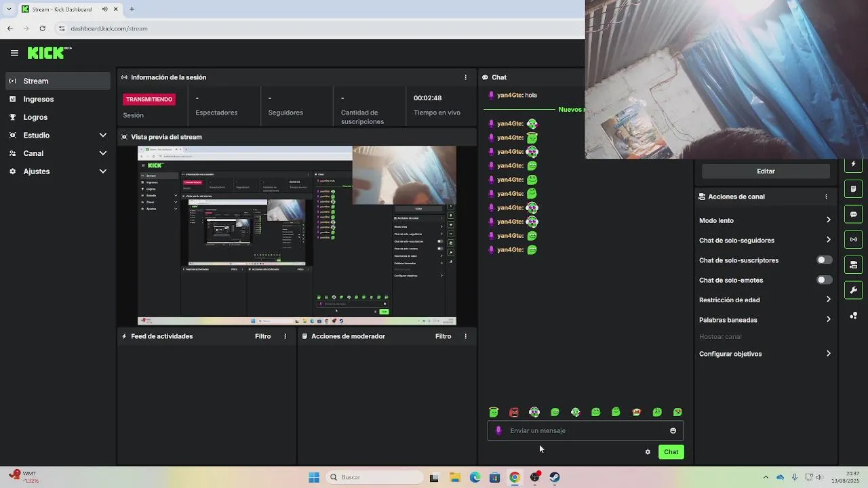Toggle Chat de solo-emotes switch
868x488 pixels.
tap(824, 280)
